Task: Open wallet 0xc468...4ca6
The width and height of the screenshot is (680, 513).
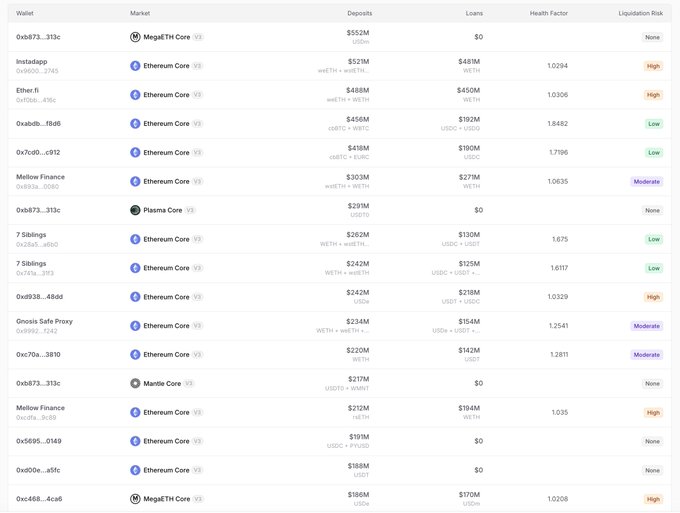Action: tap(39, 499)
